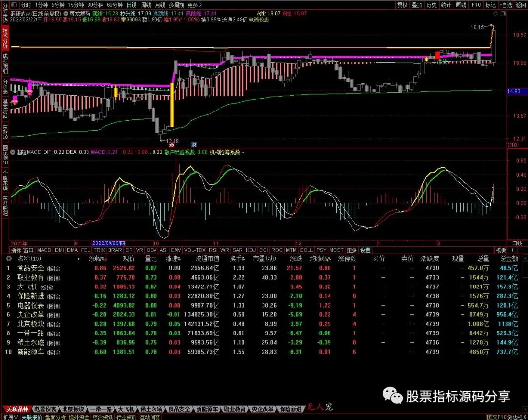Click the diamond icon at chart top-right

(x=495, y=14)
